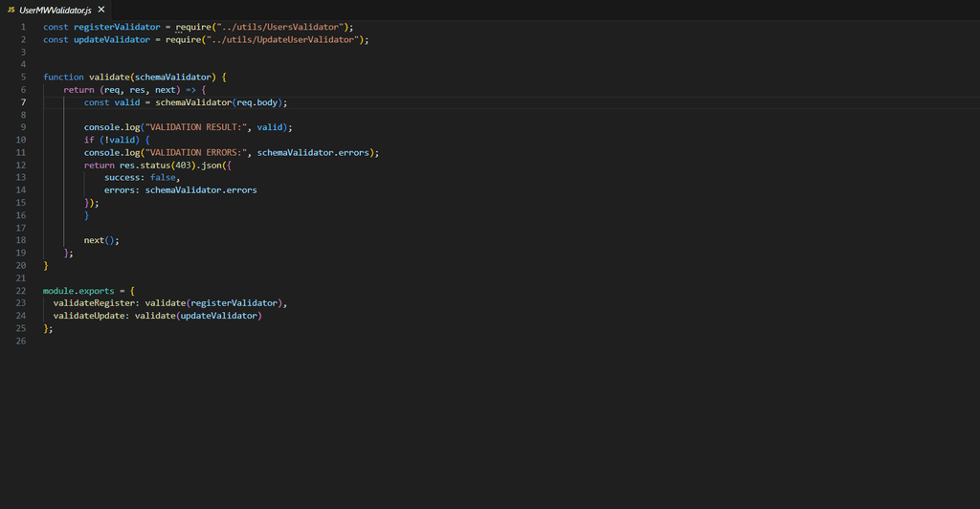Click module.exports on line 22
Screen dimensions: 980x509
pos(78,290)
